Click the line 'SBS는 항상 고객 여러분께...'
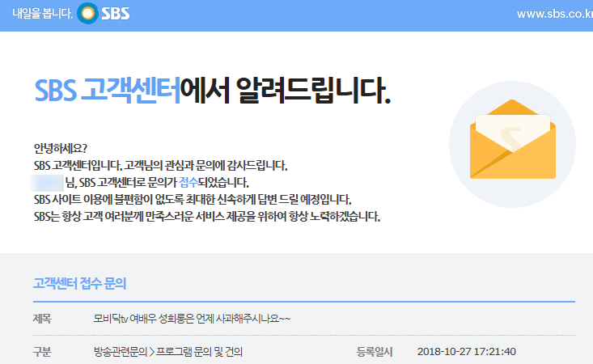 207,217
